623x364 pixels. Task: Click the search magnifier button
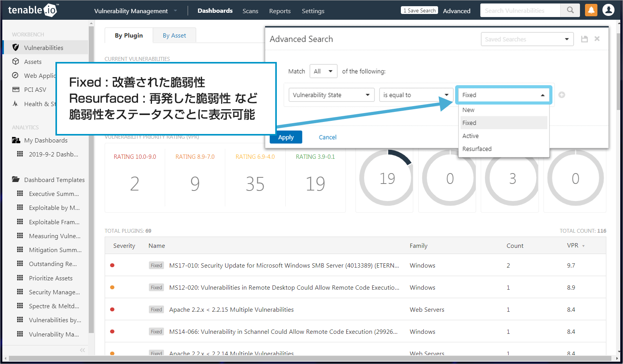point(570,10)
